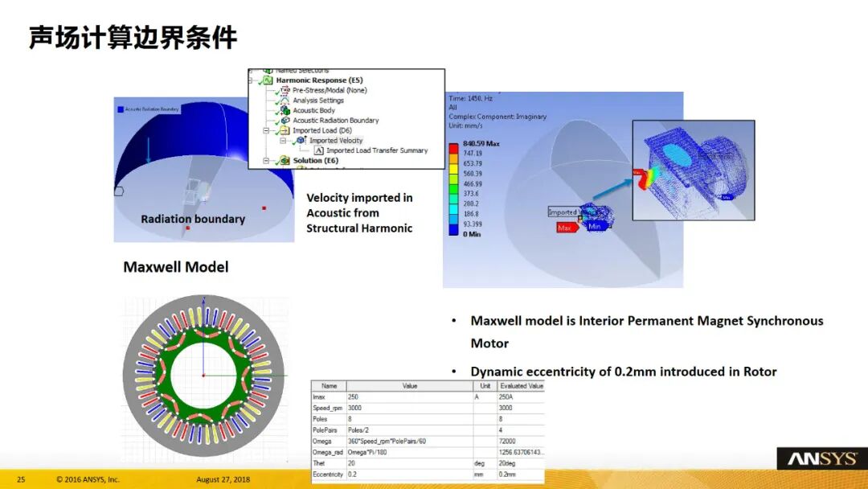Image resolution: width=868 pixels, height=489 pixels.
Task: Select the Acoustic Radiation Boundary tree icon
Action: [285, 120]
